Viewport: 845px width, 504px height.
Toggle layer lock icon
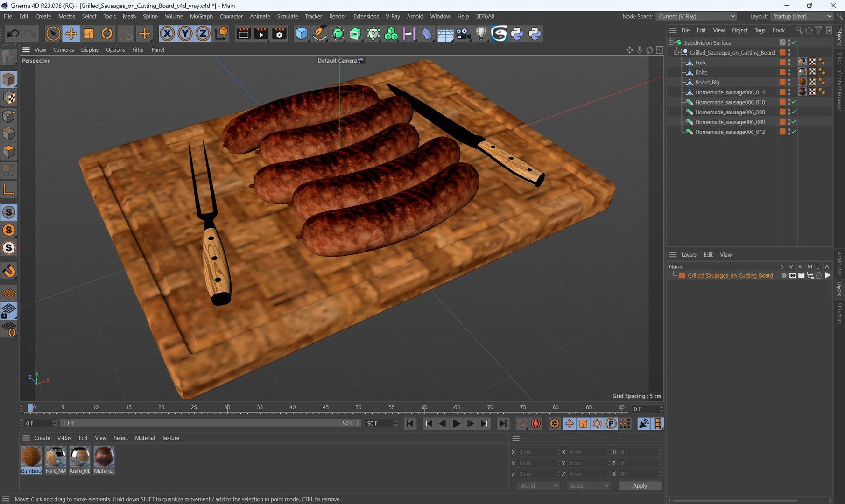pyautogui.click(x=818, y=276)
